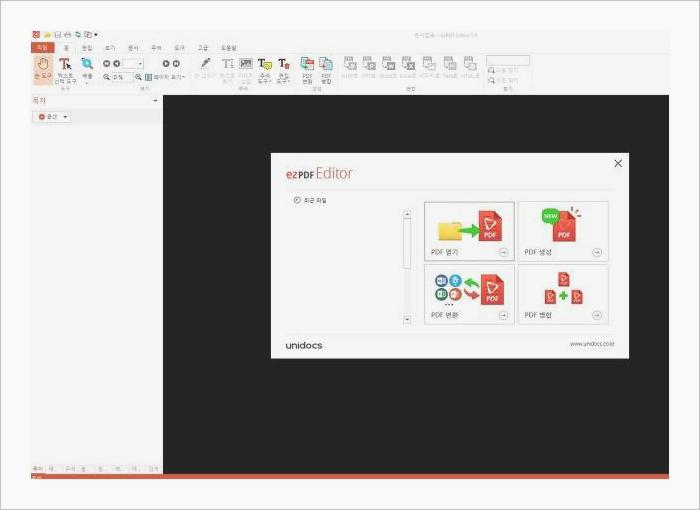Image resolution: width=700 pixels, height=510 pixels.
Task: Click the save icon in quick access toolbar
Action: click(x=58, y=34)
